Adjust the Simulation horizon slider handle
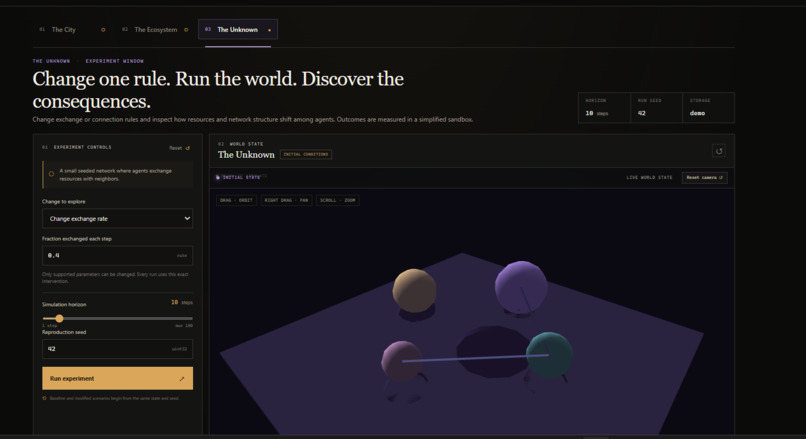This screenshot has height=439, width=806. [59, 319]
